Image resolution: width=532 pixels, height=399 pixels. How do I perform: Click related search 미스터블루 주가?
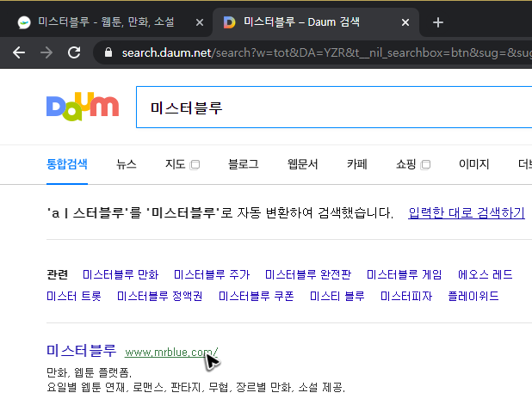tap(212, 274)
